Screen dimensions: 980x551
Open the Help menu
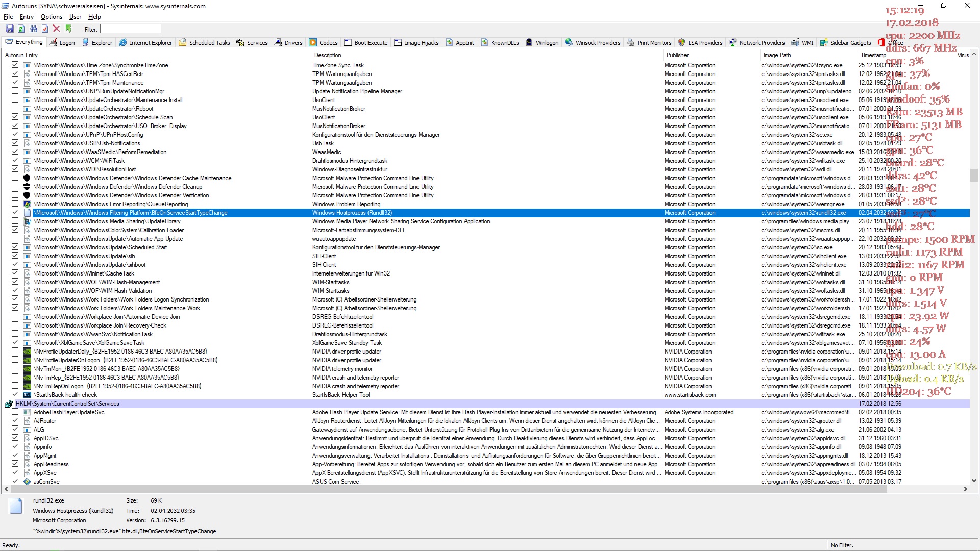(x=94, y=17)
